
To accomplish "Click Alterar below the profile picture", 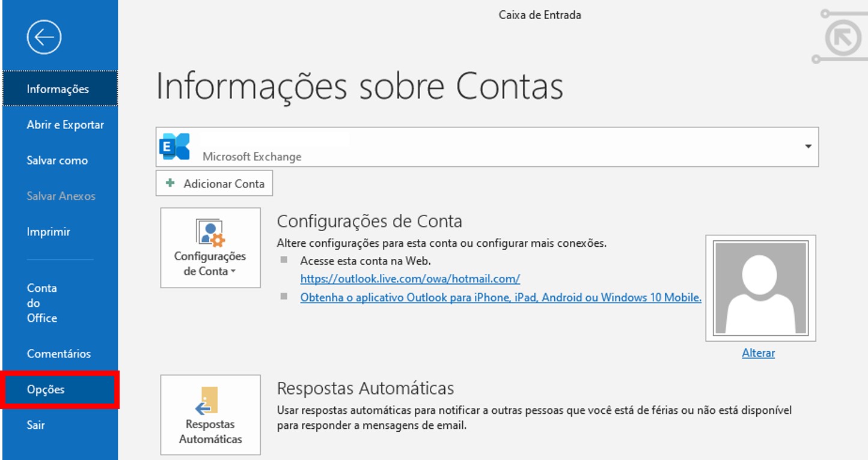I will (x=759, y=353).
